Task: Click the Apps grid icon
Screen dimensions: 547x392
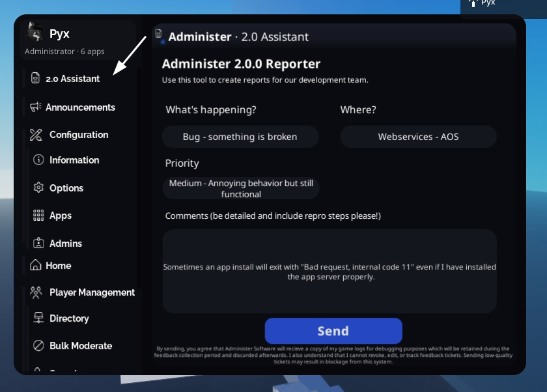Action: [x=38, y=215]
